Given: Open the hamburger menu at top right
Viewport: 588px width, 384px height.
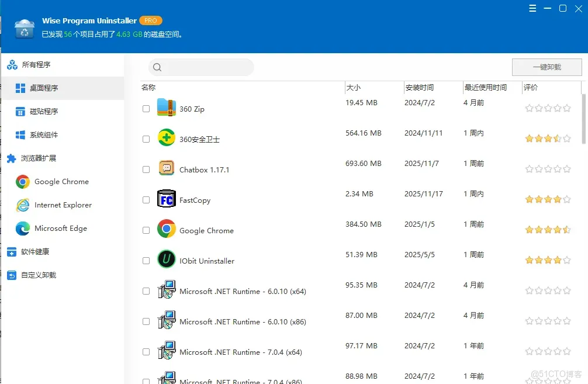Looking at the screenshot, I should [x=532, y=8].
